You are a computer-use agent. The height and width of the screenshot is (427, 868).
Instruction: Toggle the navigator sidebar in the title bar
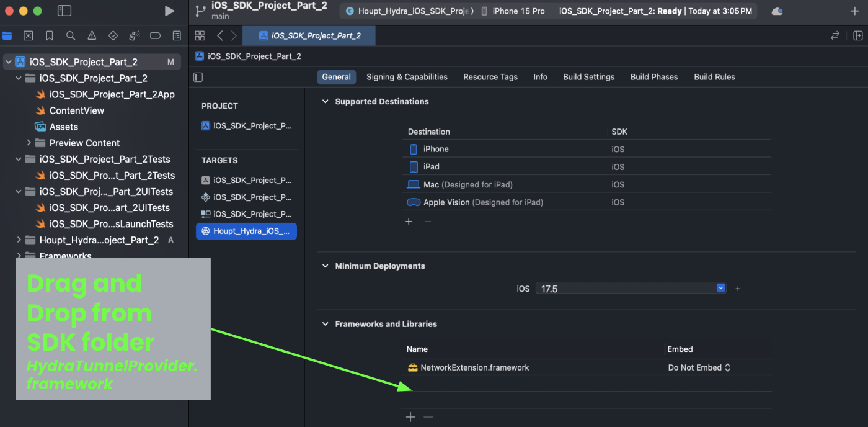[64, 11]
